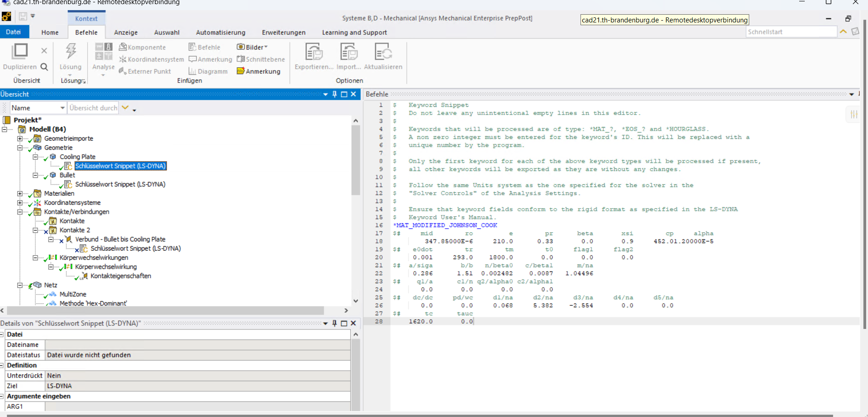Open the Datei menu
The width and height of the screenshot is (868, 417).
click(x=14, y=32)
